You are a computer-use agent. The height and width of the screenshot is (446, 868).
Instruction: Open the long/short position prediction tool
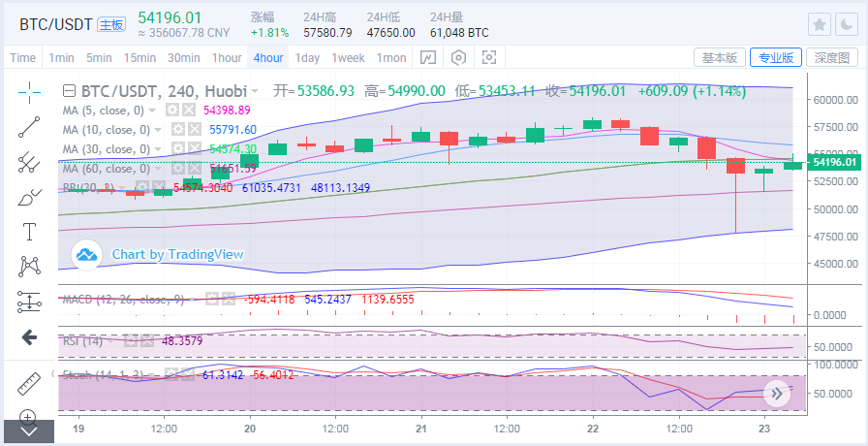click(x=29, y=302)
